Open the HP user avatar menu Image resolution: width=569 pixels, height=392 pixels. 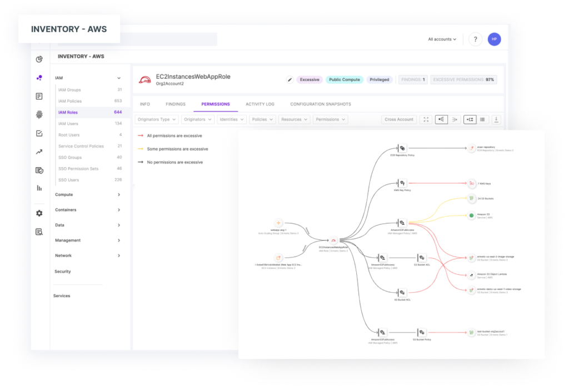tap(494, 39)
